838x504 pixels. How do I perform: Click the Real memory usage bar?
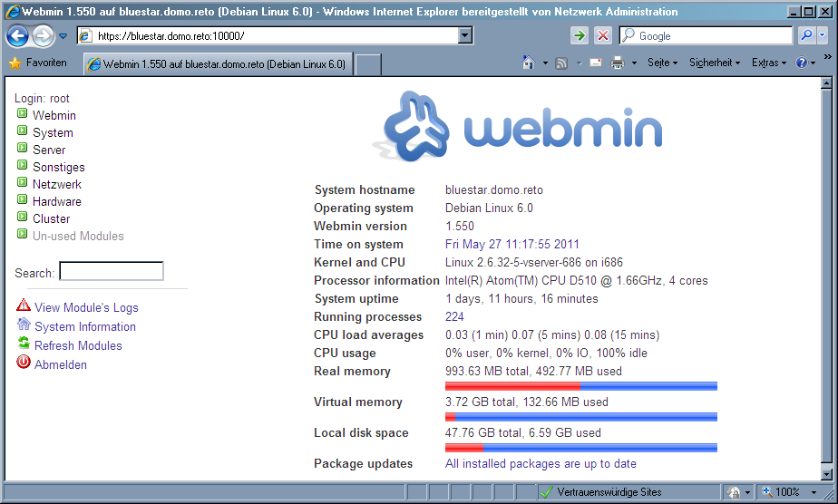point(580,386)
